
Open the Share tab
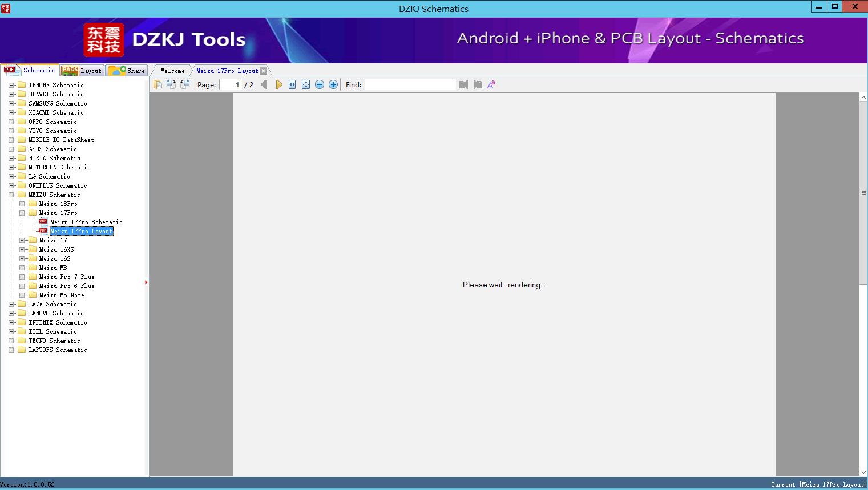click(127, 71)
